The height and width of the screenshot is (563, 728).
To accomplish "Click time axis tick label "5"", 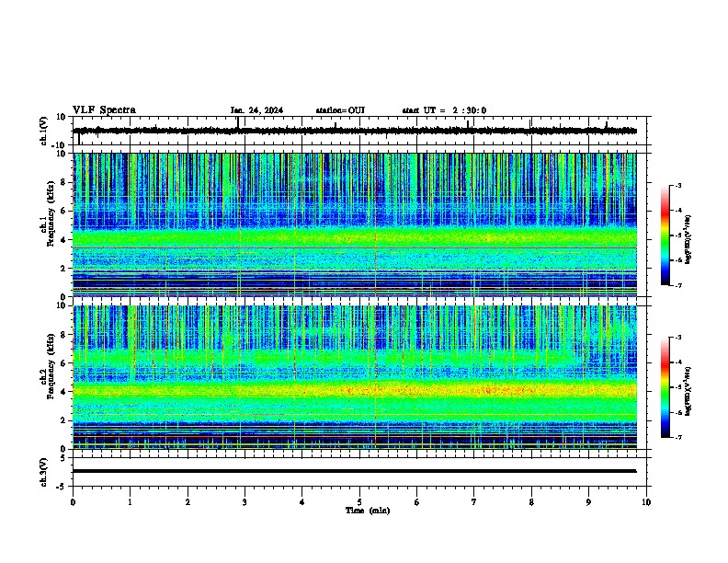I will [x=359, y=502].
